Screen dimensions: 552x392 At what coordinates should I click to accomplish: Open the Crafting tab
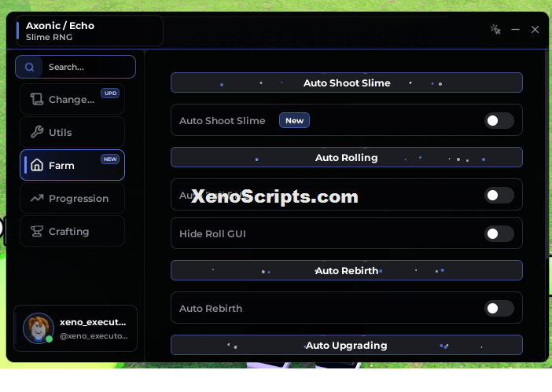72,231
